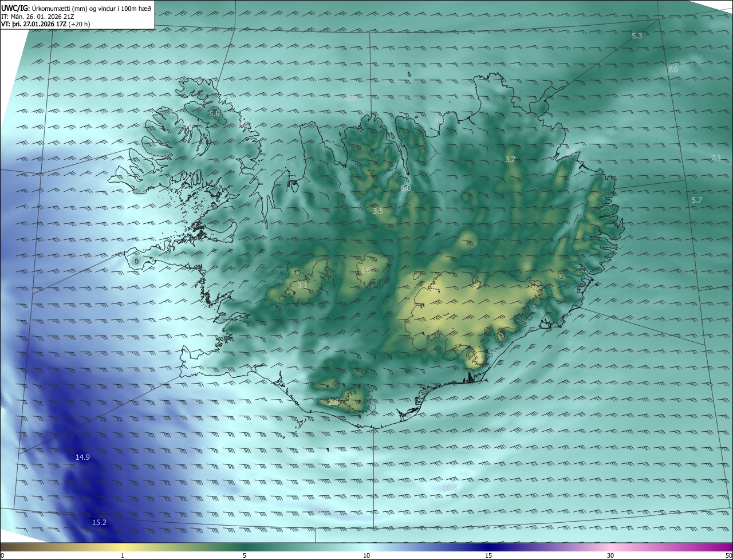This screenshot has height=560, width=733.
Task: Click the 5.6 value over the Westfjords
Action: click(x=214, y=114)
